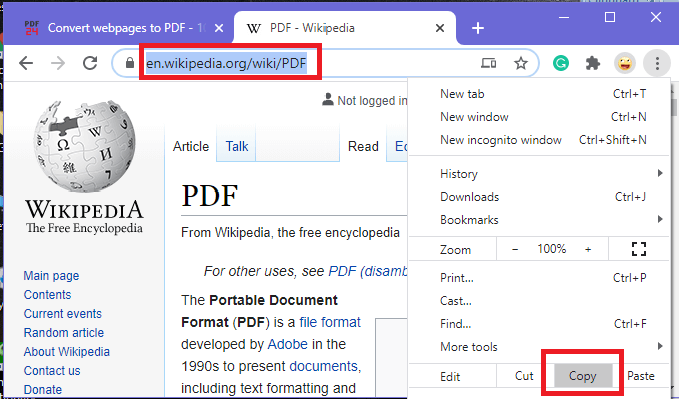Click the browser Forward arrow
The image size is (679, 399).
click(58, 63)
